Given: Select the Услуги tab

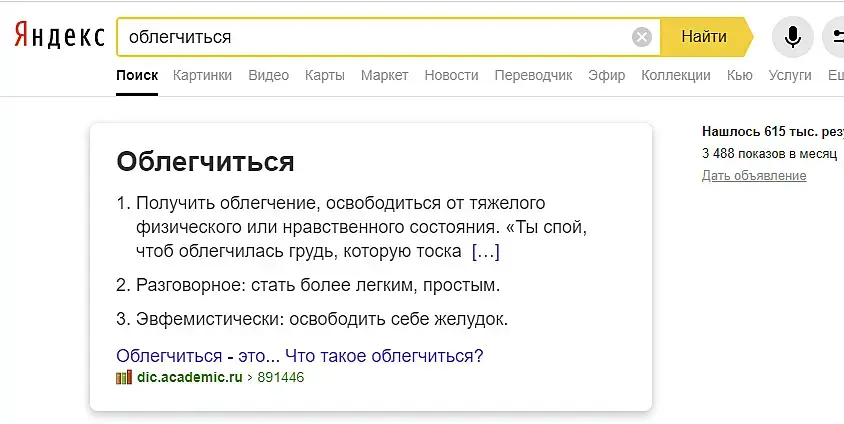Looking at the screenshot, I should coord(790,75).
